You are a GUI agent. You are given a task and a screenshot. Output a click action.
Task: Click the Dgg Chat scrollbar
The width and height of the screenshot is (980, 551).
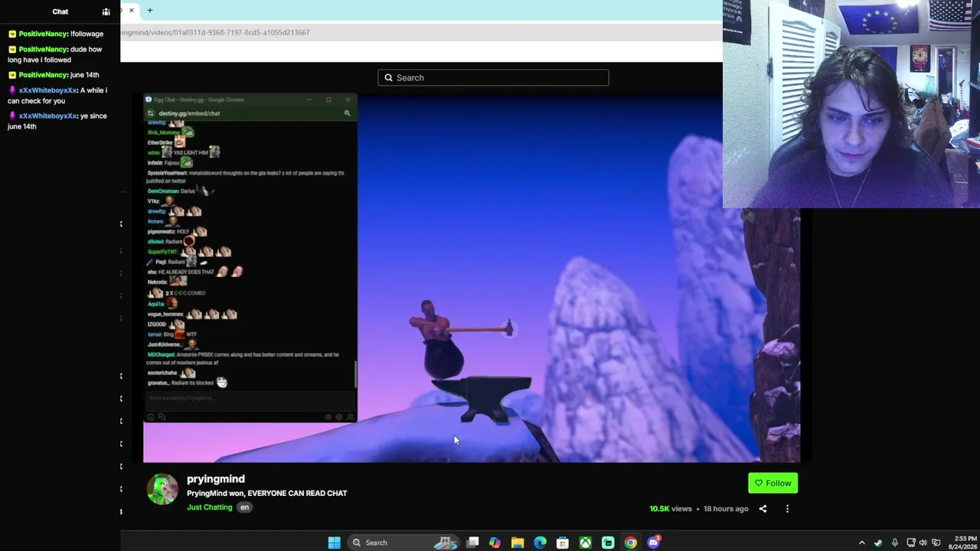[x=355, y=375]
